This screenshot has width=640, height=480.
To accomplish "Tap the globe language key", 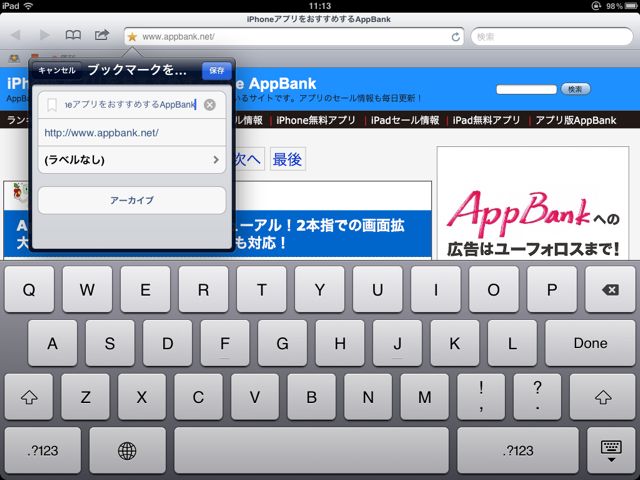I will 127,450.
